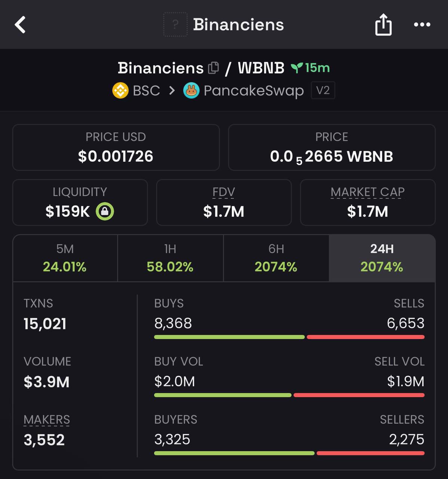Image resolution: width=448 pixels, height=479 pixels.
Task: Open the BSC chain breadcrumb link
Action: click(147, 91)
